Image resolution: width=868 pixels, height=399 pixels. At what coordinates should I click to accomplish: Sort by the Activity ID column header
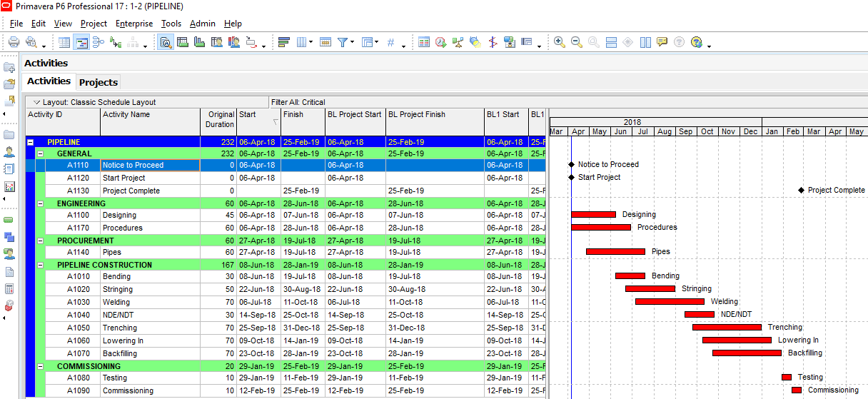tap(63, 122)
